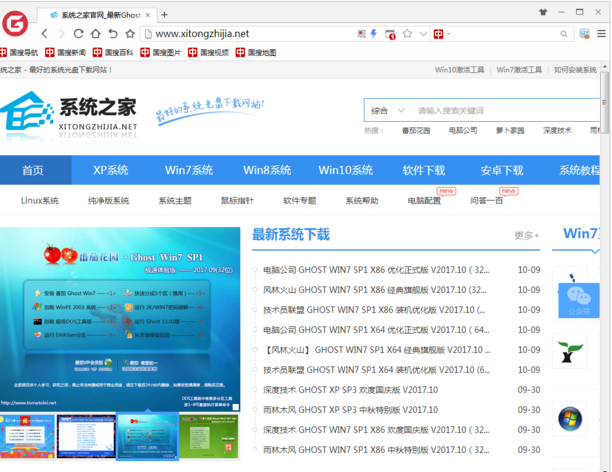Click hot search term 萝卜家园
Image resolution: width=612 pixels, height=472 pixels.
[x=510, y=130]
